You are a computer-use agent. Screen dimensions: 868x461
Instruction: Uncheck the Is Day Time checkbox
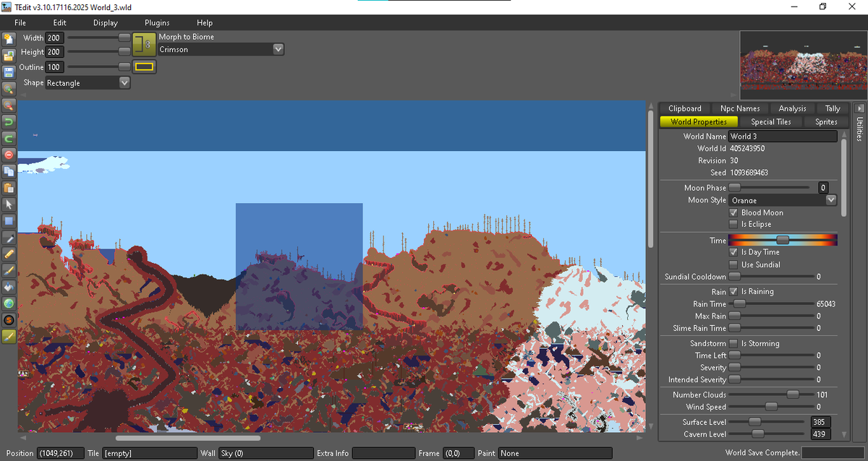[734, 252]
